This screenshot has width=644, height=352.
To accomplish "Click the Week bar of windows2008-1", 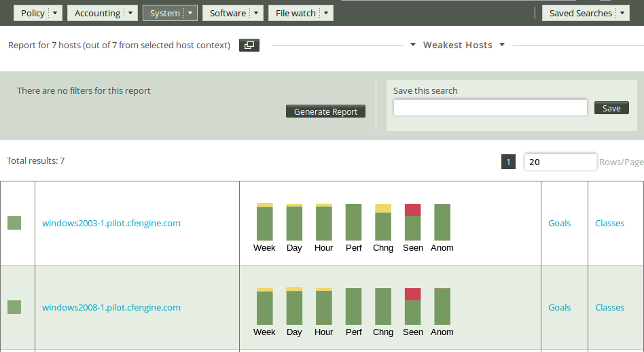I will (264, 306).
